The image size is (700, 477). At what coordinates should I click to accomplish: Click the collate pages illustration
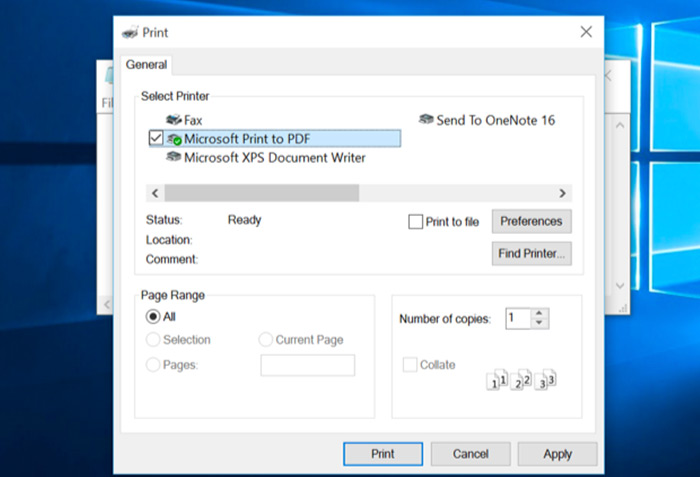(x=521, y=379)
